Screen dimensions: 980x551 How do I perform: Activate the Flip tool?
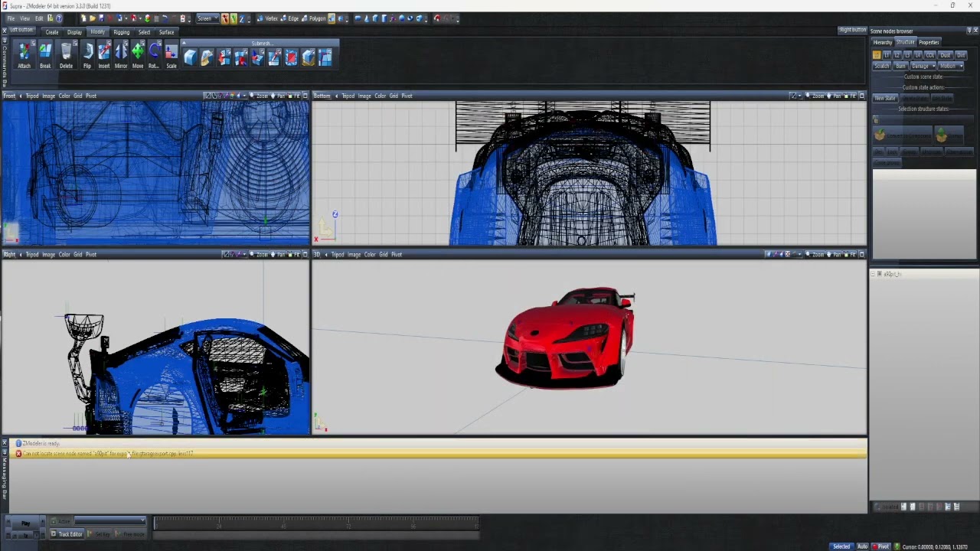(x=87, y=55)
